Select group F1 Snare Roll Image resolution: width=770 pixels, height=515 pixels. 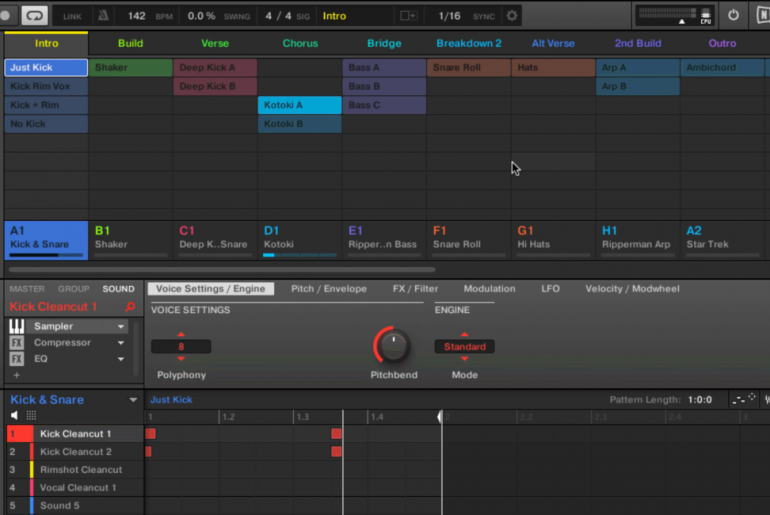pyautogui.click(x=468, y=240)
